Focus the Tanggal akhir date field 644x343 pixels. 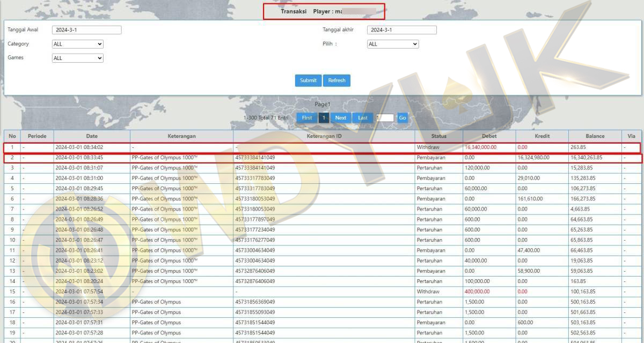point(402,30)
